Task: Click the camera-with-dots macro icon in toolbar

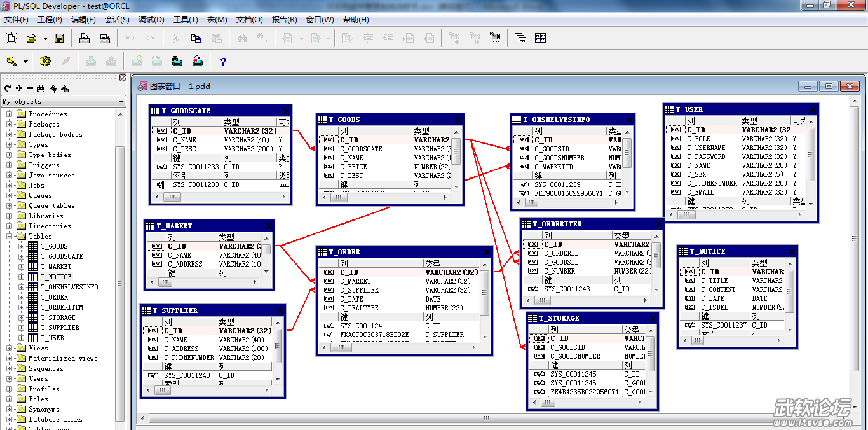Action: [x=495, y=38]
